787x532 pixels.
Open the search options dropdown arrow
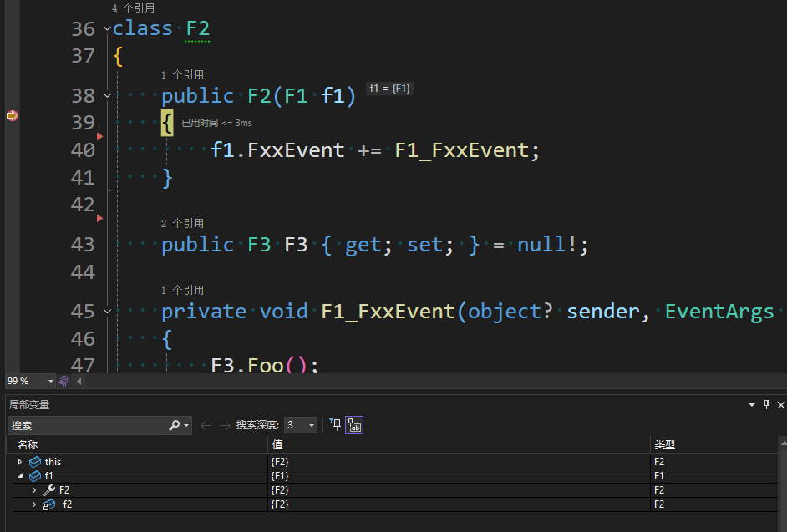coord(186,426)
